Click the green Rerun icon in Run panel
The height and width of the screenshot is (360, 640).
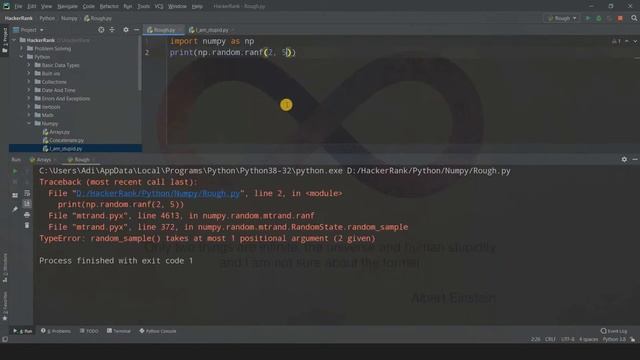tap(15, 171)
